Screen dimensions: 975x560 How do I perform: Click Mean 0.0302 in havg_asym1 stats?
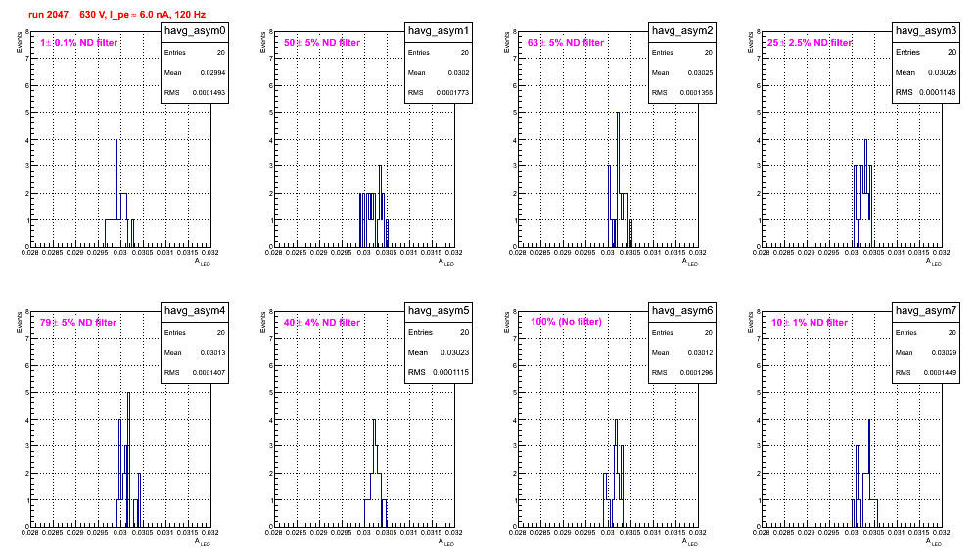tap(439, 72)
